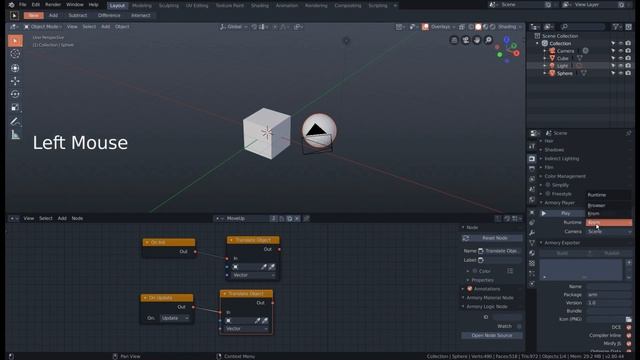Image resolution: width=640 pixels, height=360 pixels.
Task: Expand the Camera item in outliner
Action: (x=545, y=51)
